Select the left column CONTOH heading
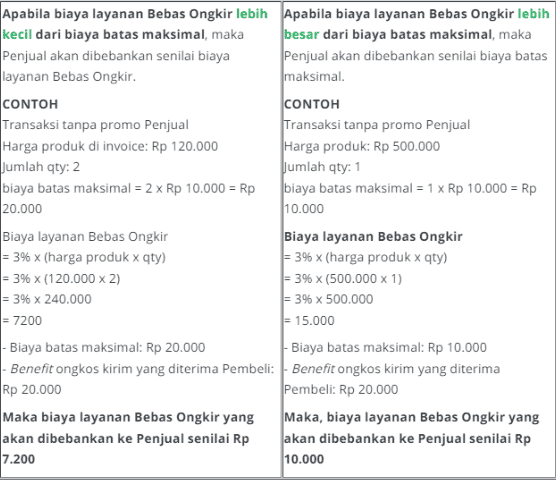Screen dimensions: 556x480 click(x=30, y=104)
